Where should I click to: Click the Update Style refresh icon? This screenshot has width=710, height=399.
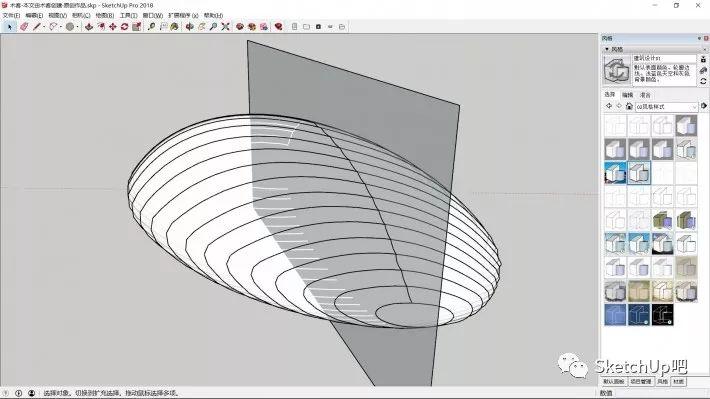pyautogui.click(x=703, y=81)
